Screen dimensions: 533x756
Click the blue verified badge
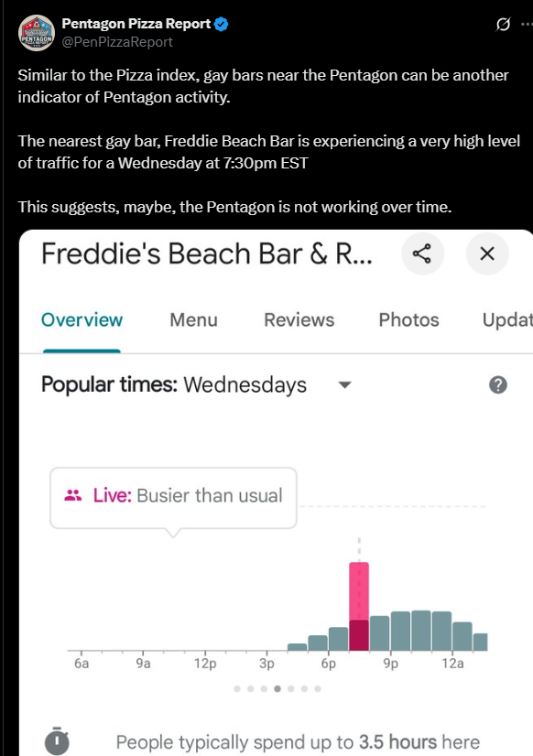point(222,24)
